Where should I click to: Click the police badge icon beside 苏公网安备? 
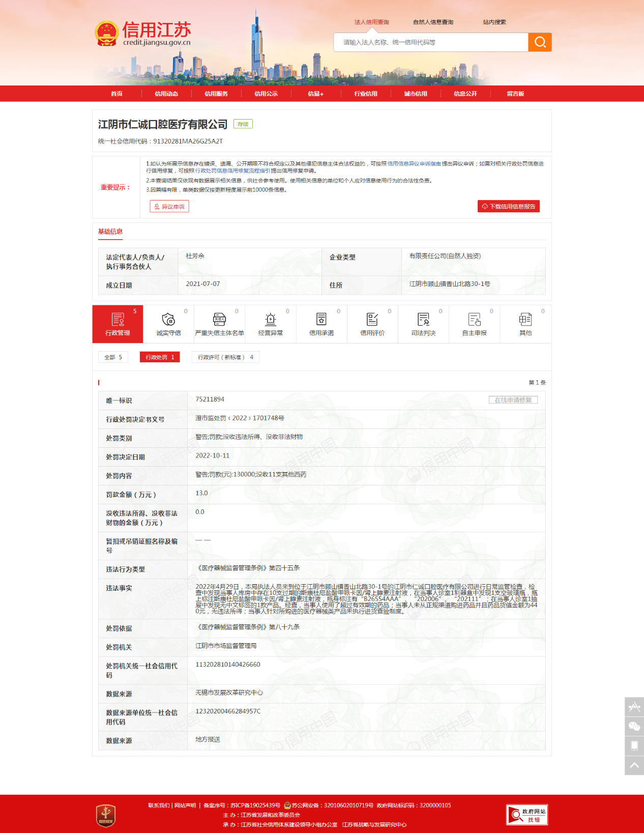pyautogui.click(x=287, y=805)
